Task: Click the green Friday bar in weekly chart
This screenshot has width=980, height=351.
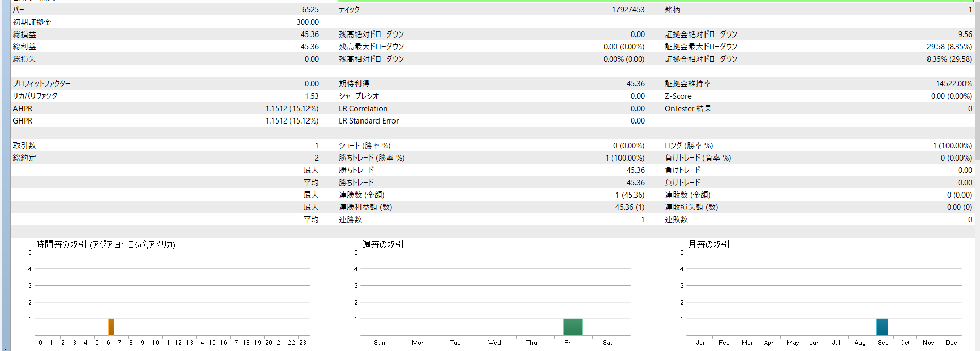Action: coord(573,327)
